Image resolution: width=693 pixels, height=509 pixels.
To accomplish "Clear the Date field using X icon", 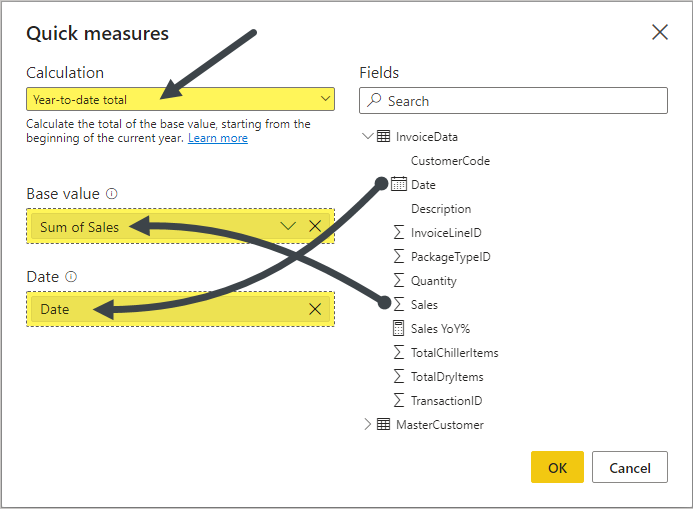I will [315, 309].
